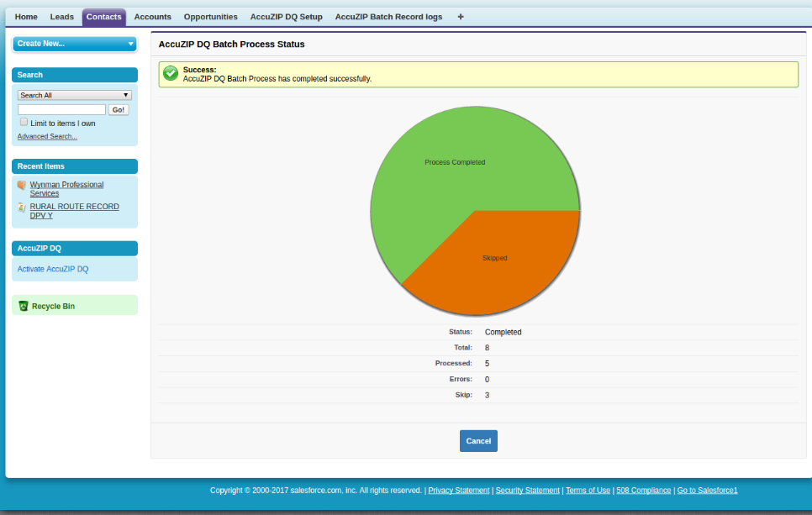Click inside the sidebar search field

click(x=63, y=109)
